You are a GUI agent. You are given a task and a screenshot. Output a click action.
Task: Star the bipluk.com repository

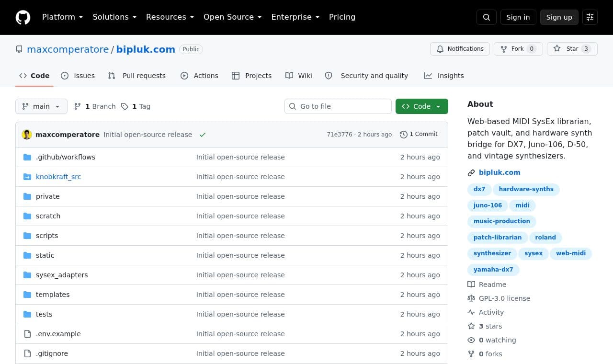[x=572, y=49]
